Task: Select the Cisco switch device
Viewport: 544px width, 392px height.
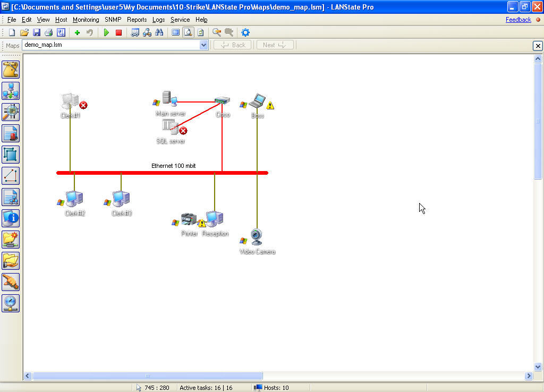Action: pyautogui.click(x=222, y=100)
